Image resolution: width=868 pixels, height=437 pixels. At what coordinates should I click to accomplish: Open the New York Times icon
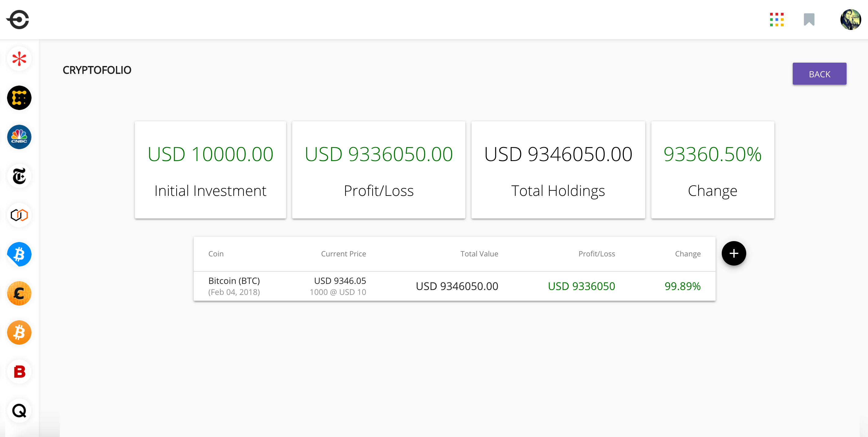[x=19, y=176]
